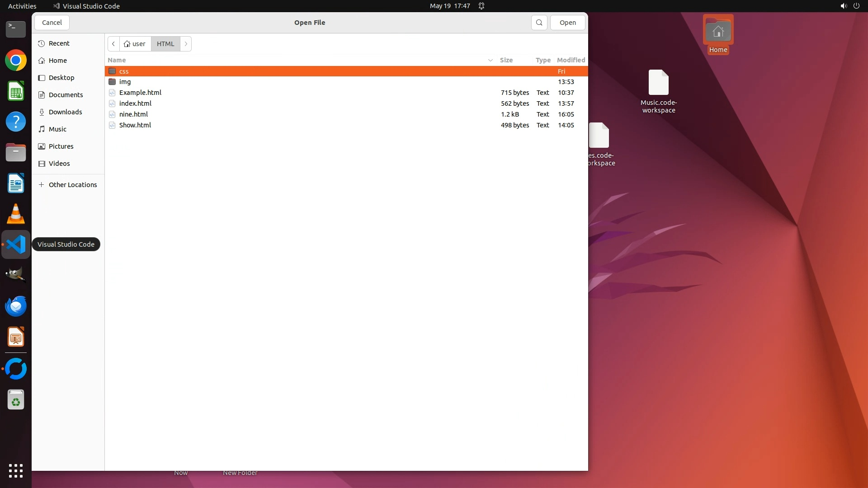
Task: Sort files by Size column
Action: pos(506,60)
